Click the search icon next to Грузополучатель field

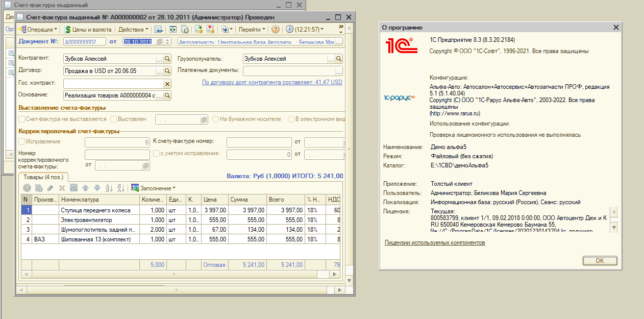(339, 59)
